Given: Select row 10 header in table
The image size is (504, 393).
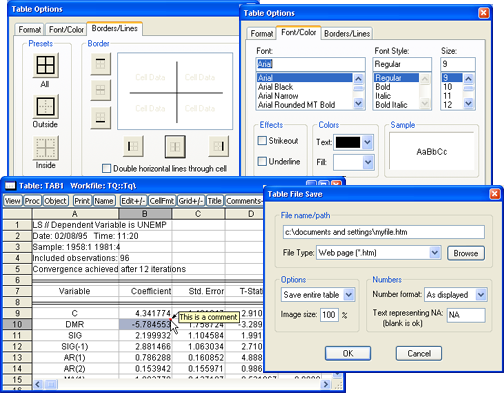Looking at the screenshot, I should click(17, 324).
